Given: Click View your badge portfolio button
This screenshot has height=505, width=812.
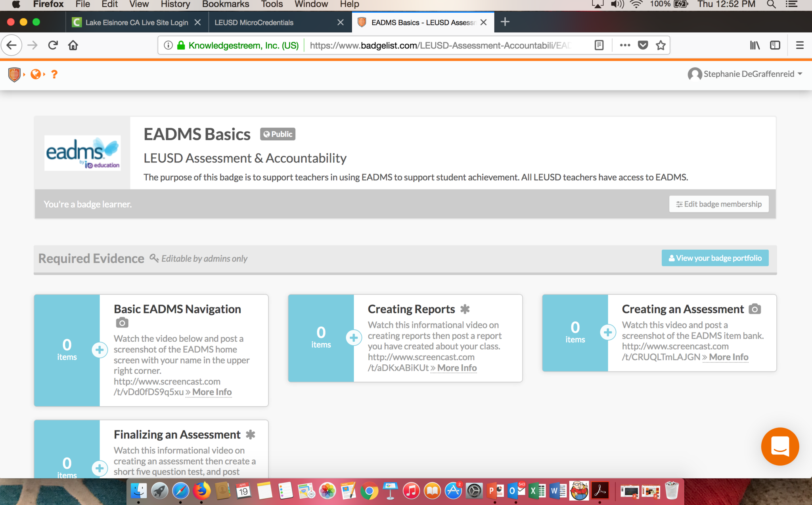Looking at the screenshot, I should (x=714, y=258).
